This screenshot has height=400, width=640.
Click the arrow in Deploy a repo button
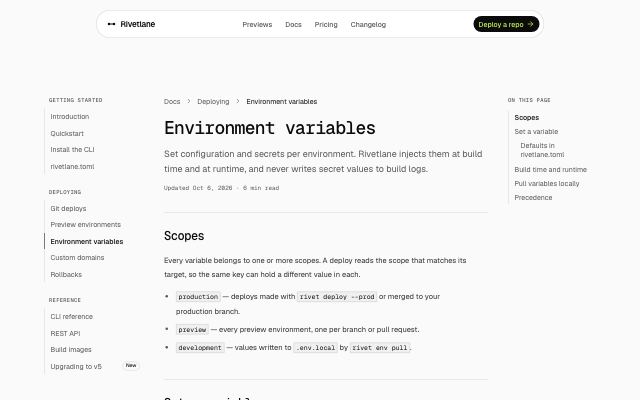tap(531, 24)
